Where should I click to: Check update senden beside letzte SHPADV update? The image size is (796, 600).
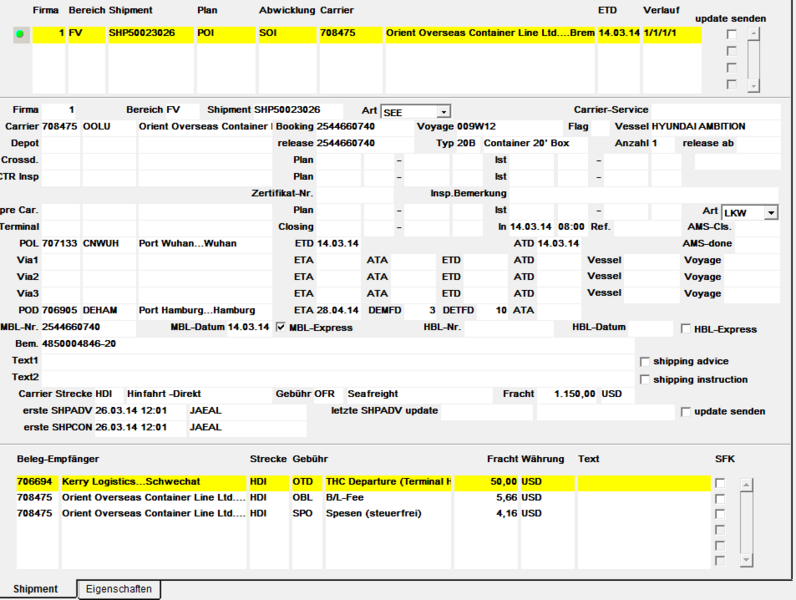(686, 412)
